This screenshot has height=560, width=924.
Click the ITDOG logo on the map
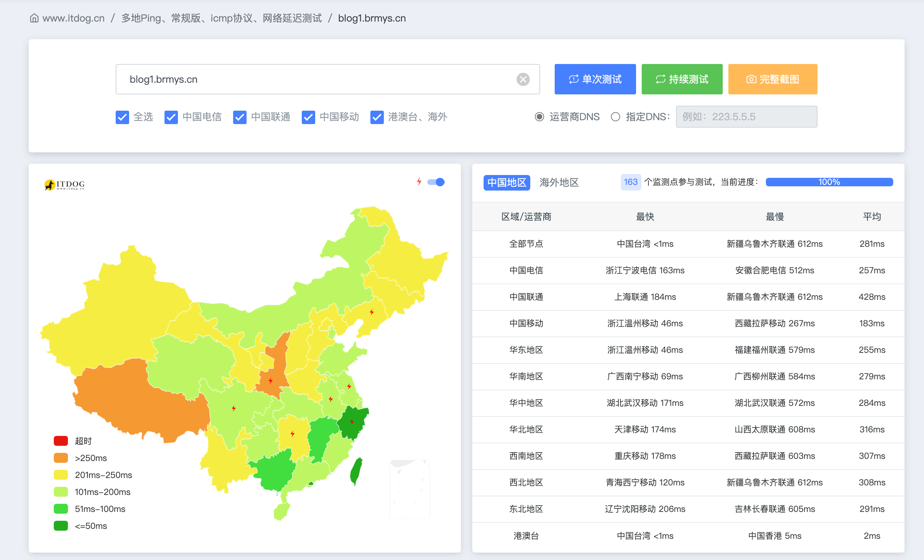click(64, 185)
